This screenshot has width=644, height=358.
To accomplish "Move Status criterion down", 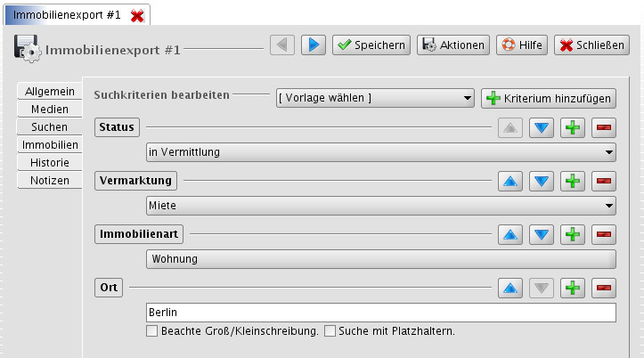I will click(542, 128).
